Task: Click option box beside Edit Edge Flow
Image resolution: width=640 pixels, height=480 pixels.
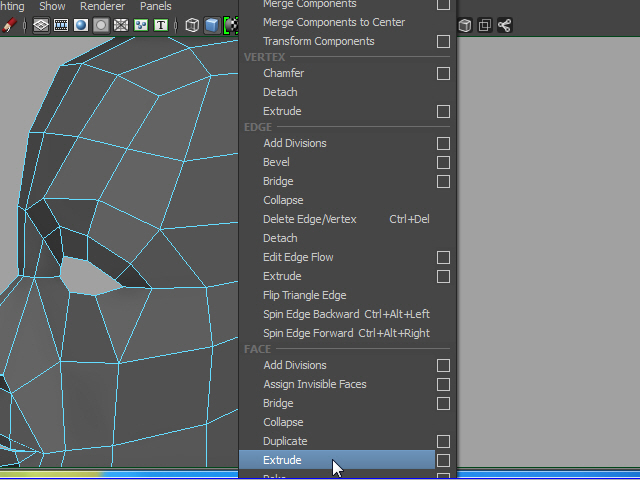Action: [x=443, y=258]
